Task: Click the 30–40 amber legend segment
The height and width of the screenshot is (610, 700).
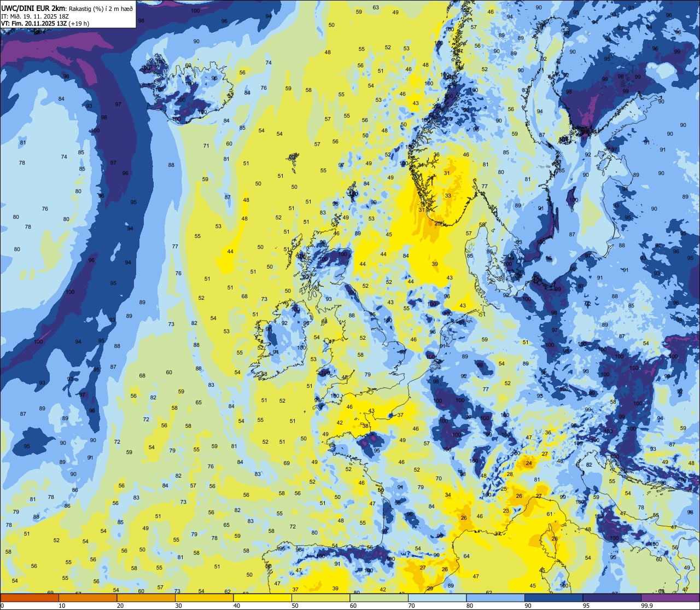Action: (204, 597)
